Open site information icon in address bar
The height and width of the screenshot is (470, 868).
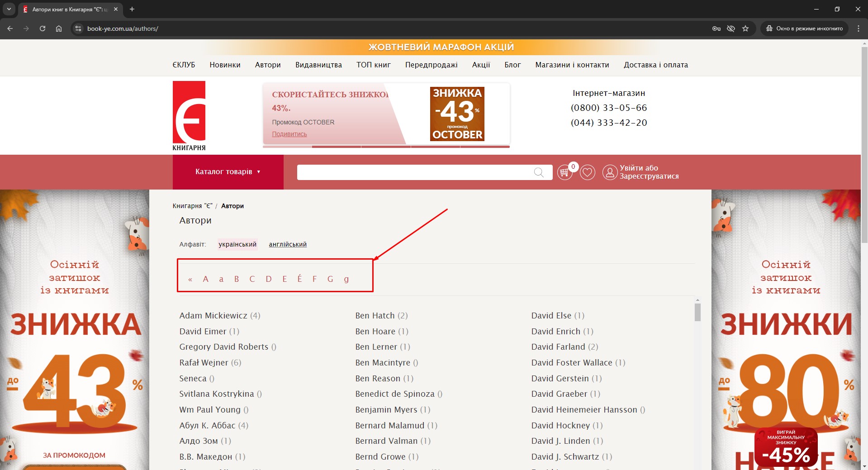pos(78,28)
